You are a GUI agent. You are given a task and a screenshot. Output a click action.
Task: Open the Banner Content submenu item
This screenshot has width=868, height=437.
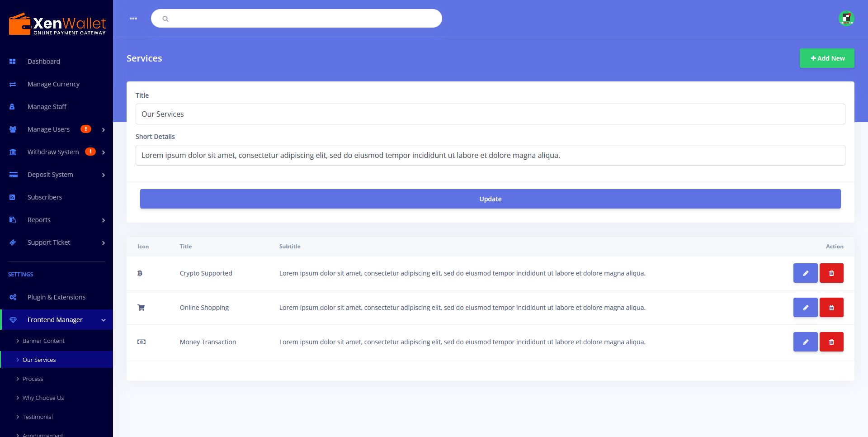[x=43, y=341]
